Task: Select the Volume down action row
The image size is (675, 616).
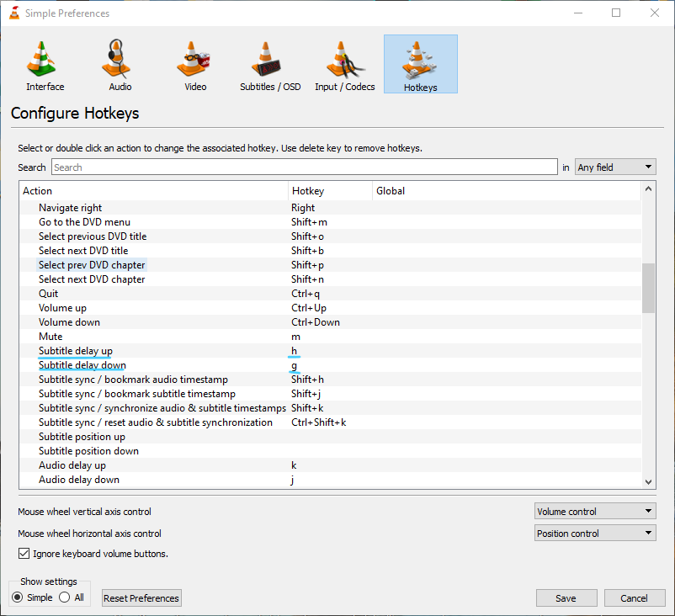Action: click(x=330, y=322)
